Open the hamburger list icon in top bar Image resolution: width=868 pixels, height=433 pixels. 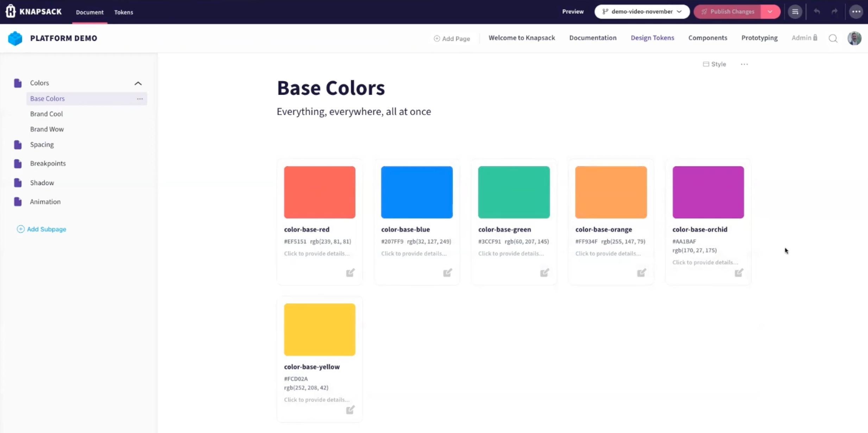coord(795,12)
